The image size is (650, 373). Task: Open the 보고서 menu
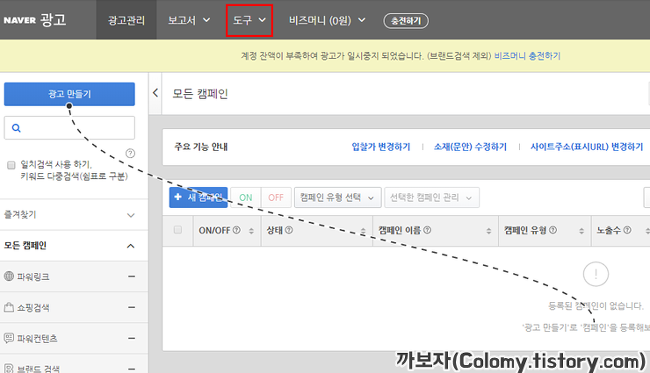189,20
